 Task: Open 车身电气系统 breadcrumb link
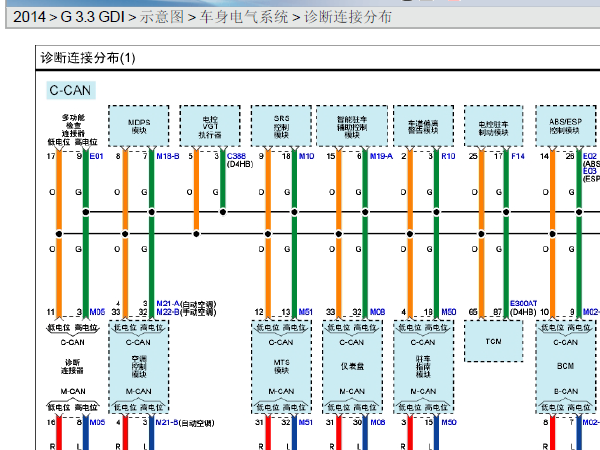click(x=243, y=17)
